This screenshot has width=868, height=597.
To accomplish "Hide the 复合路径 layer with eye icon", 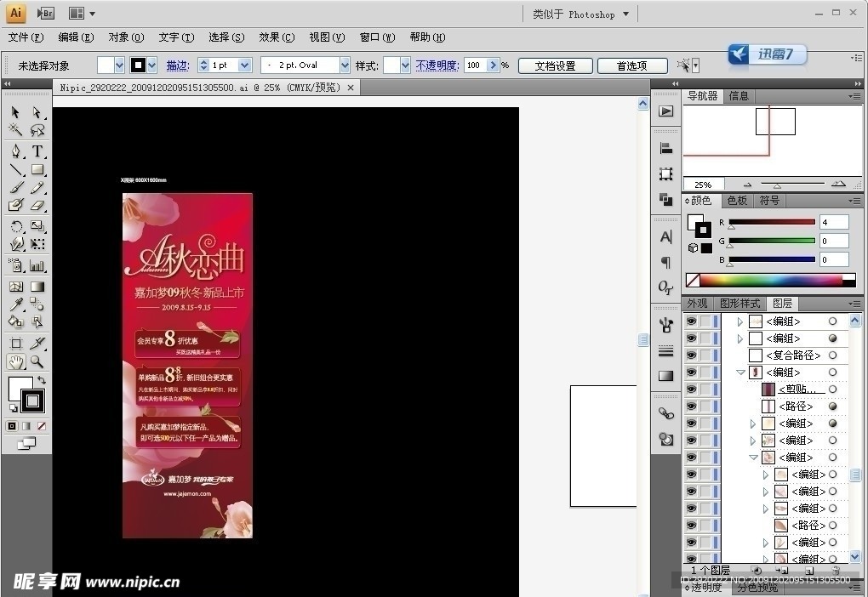I will click(691, 355).
